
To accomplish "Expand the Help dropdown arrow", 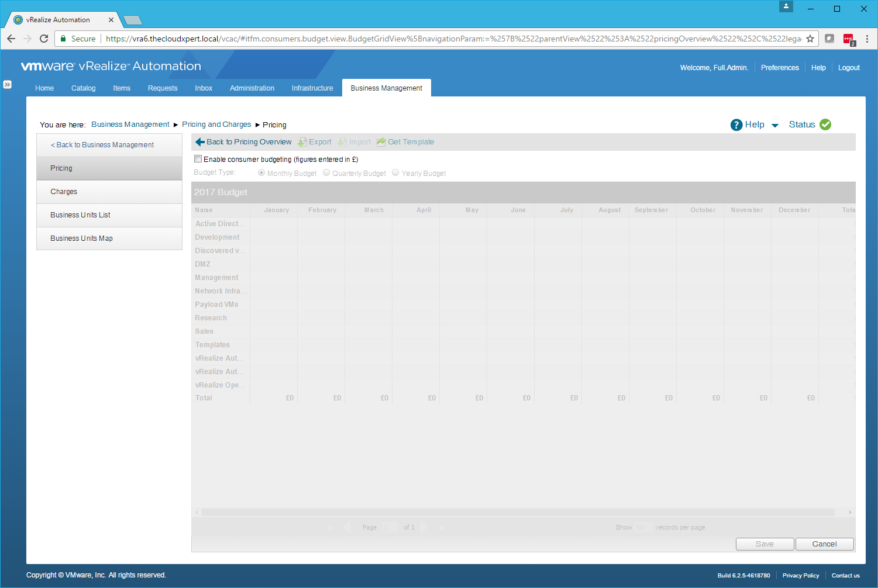I will coord(775,125).
